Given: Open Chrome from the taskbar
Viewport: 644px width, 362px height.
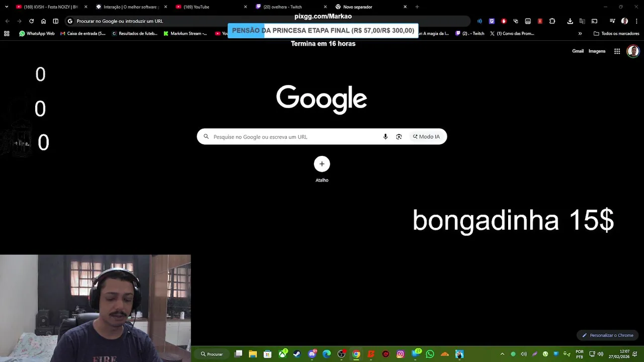Looking at the screenshot, I should pyautogui.click(x=356, y=354).
